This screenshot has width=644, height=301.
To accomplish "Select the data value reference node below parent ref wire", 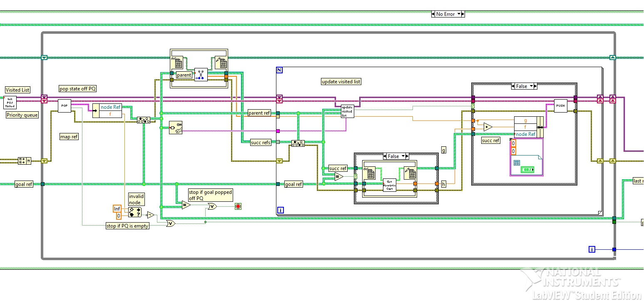I will tap(176, 128).
